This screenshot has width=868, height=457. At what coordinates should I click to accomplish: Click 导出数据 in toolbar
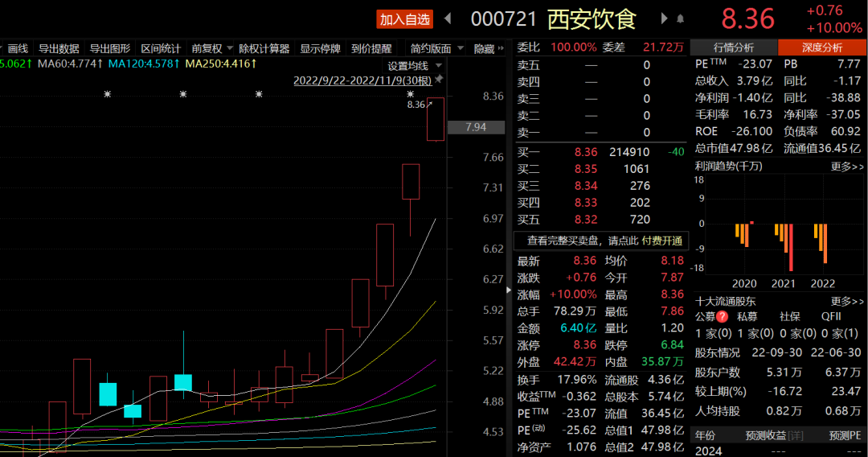59,49
